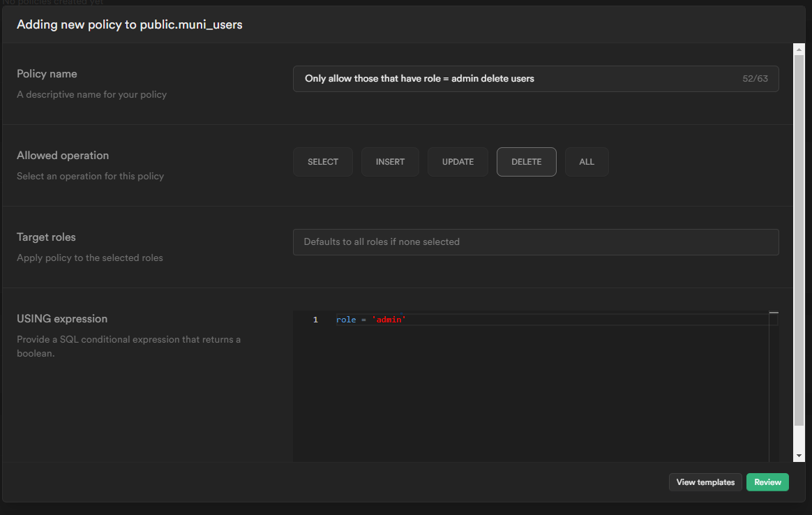Click the 'Policy name' label
This screenshot has width=812, height=515.
(47, 74)
